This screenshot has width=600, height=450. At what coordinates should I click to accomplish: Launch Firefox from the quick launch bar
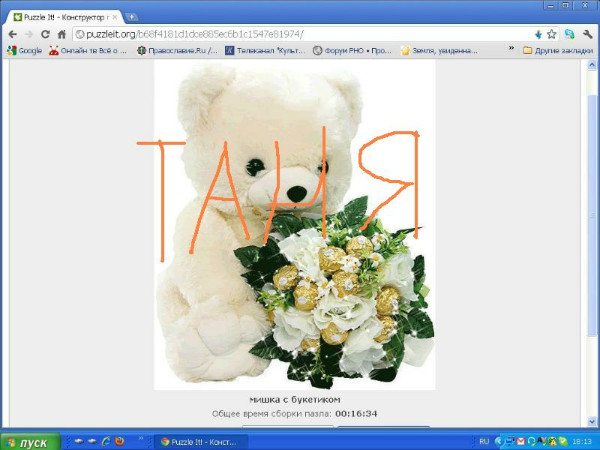[119, 440]
